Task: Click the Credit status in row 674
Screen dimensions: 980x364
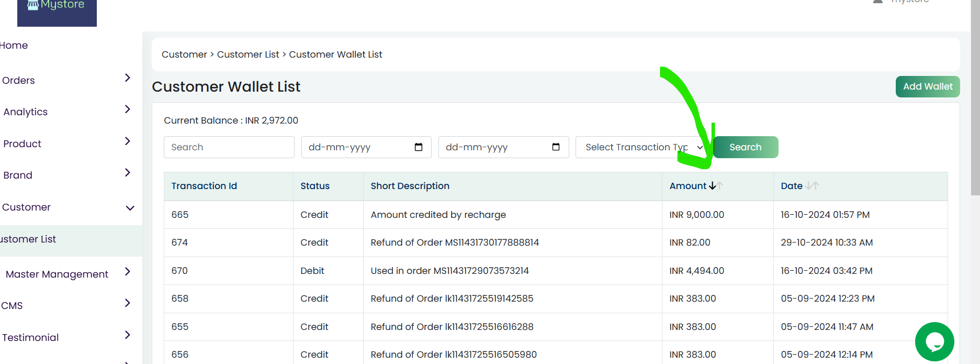Action: [314, 242]
